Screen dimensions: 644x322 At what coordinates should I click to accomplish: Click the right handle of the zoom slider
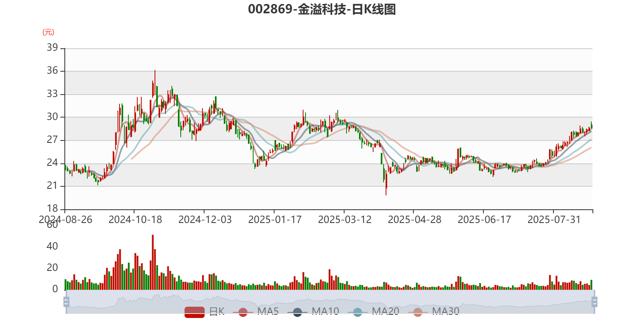click(594, 302)
